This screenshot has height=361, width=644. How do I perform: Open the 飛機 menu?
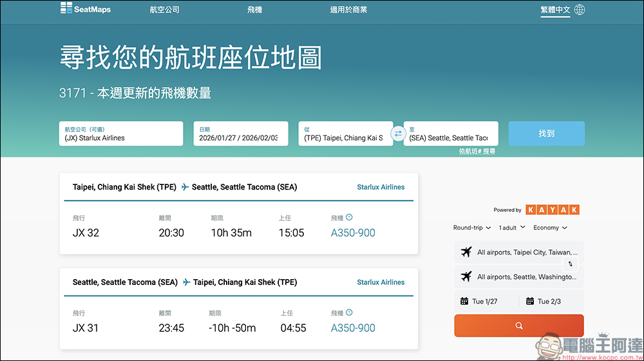[x=254, y=10]
